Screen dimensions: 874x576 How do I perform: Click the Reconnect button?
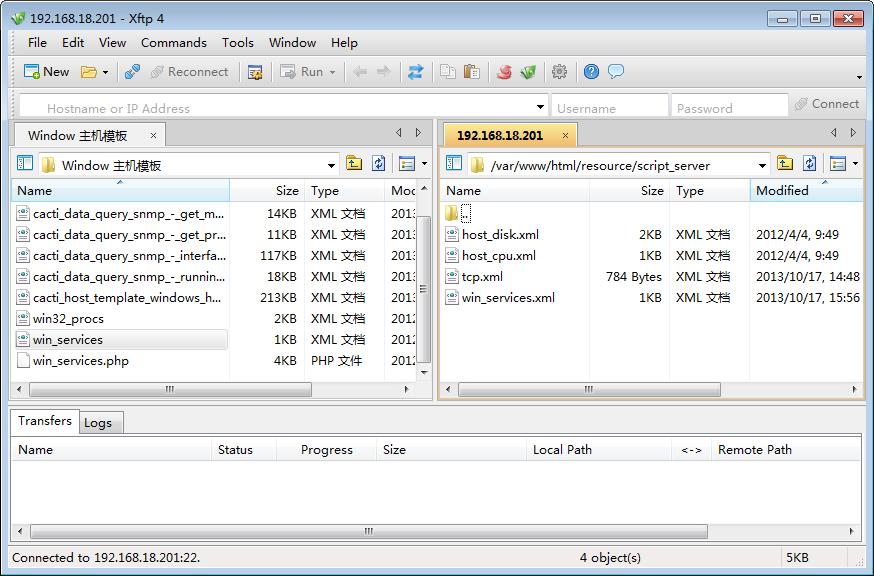click(190, 72)
